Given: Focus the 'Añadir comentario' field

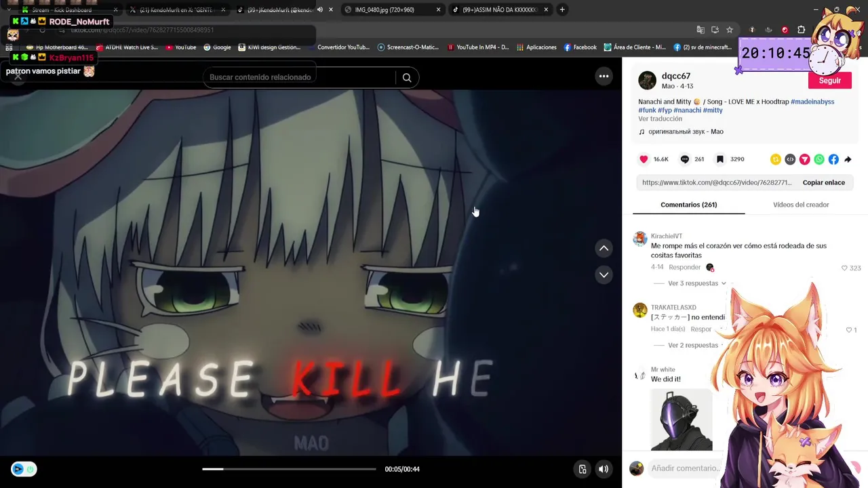Looking at the screenshot, I should [x=685, y=468].
